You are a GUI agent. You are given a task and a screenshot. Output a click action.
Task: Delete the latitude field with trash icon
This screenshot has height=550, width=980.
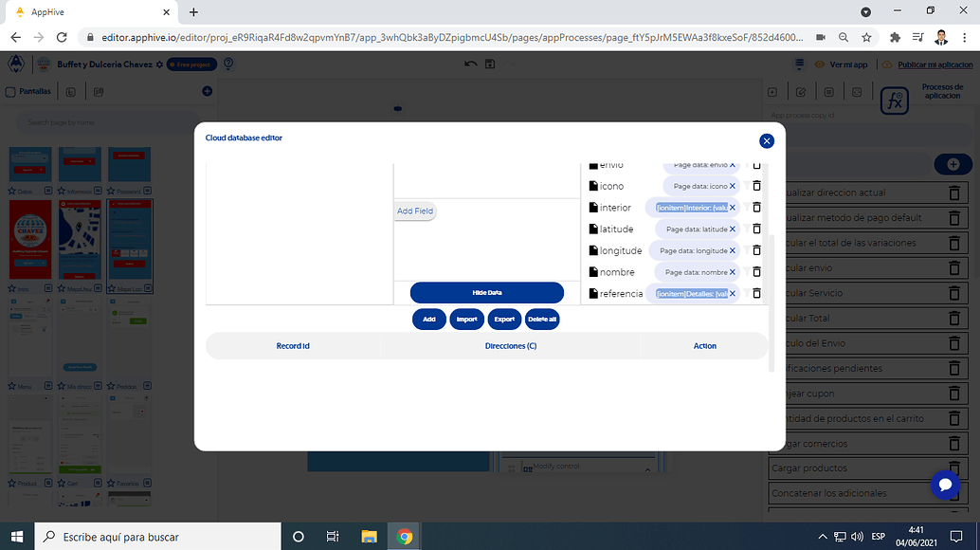click(756, 229)
